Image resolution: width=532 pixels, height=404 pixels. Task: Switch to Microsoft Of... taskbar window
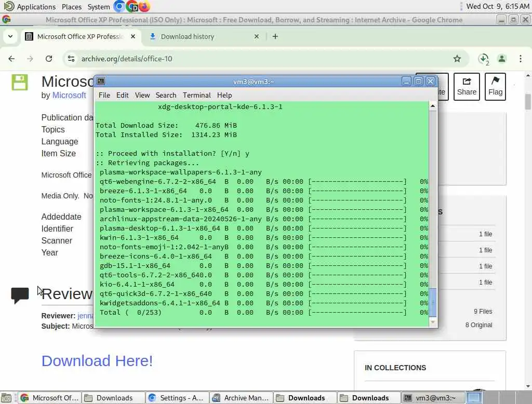coord(49,398)
